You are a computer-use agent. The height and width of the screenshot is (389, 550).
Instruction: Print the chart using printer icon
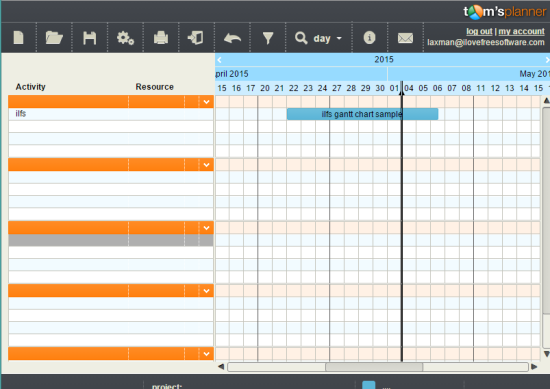pyautogui.click(x=161, y=38)
